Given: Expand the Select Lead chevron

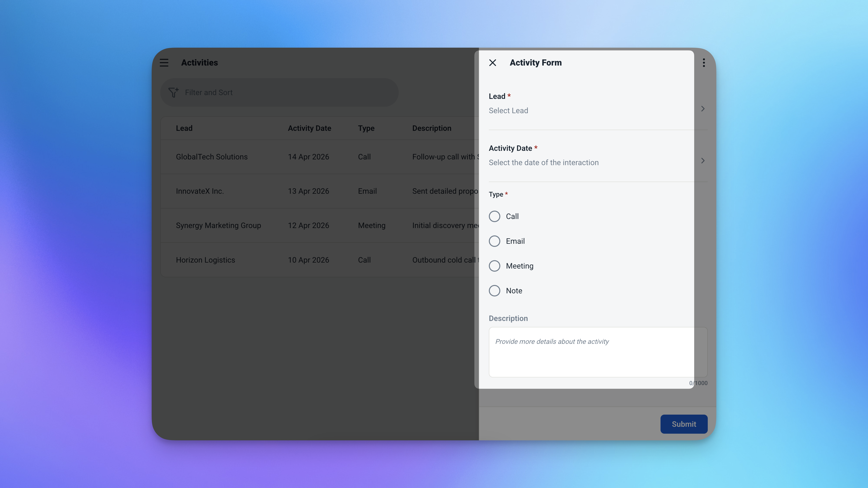Looking at the screenshot, I should (x=703, y=109).
